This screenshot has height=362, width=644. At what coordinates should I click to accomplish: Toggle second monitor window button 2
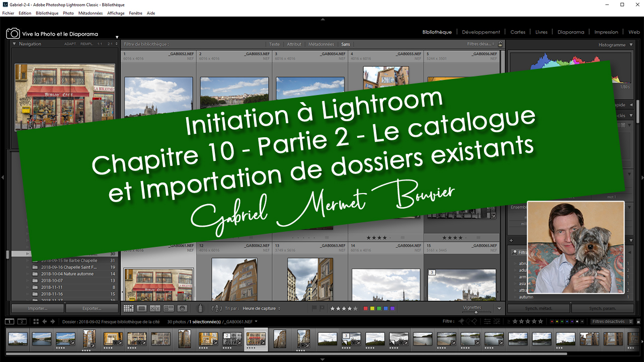tap(22, 321)
